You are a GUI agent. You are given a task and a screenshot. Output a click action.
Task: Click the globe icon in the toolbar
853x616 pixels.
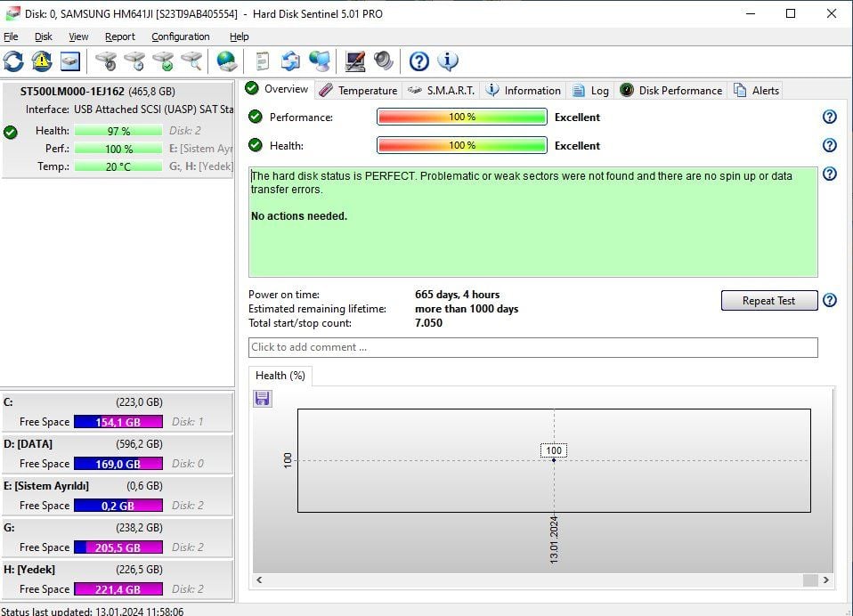click(x=227, y=61)
